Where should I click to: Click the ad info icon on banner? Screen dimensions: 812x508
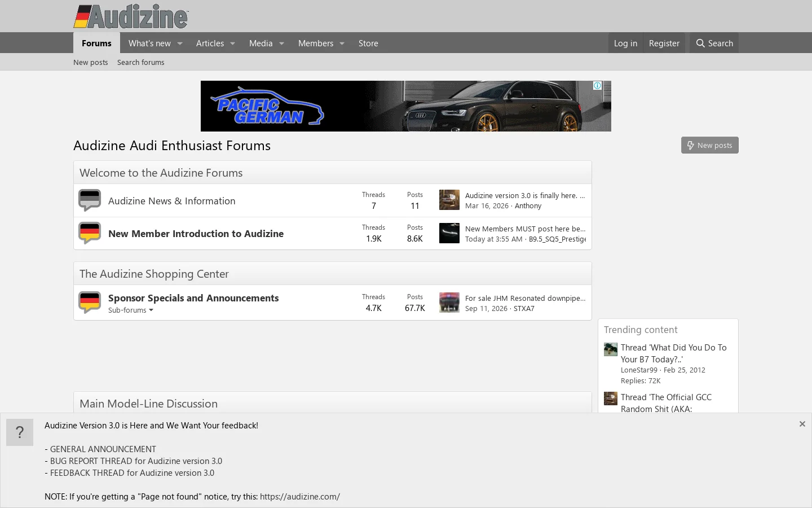click(597, 86)
